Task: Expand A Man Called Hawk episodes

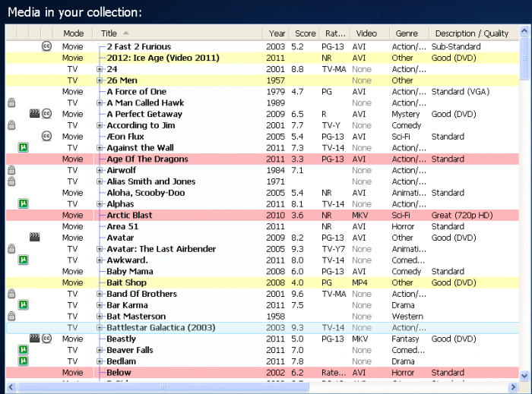Action: 100,102
